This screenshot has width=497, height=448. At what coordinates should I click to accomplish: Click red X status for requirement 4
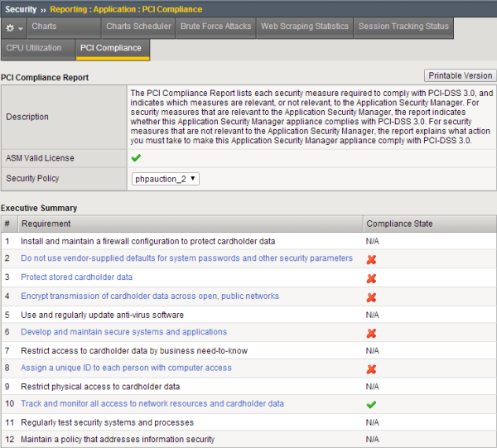[x=372, y=297]
